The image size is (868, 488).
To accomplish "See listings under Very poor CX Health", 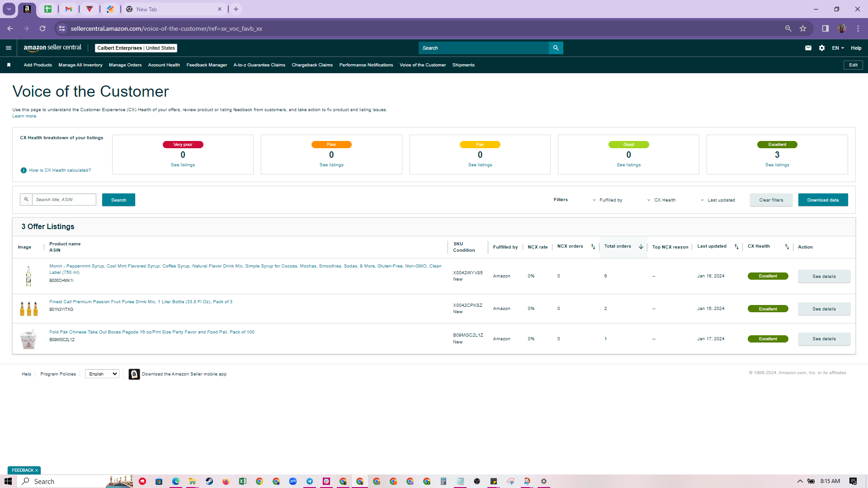I will [183, 165].
